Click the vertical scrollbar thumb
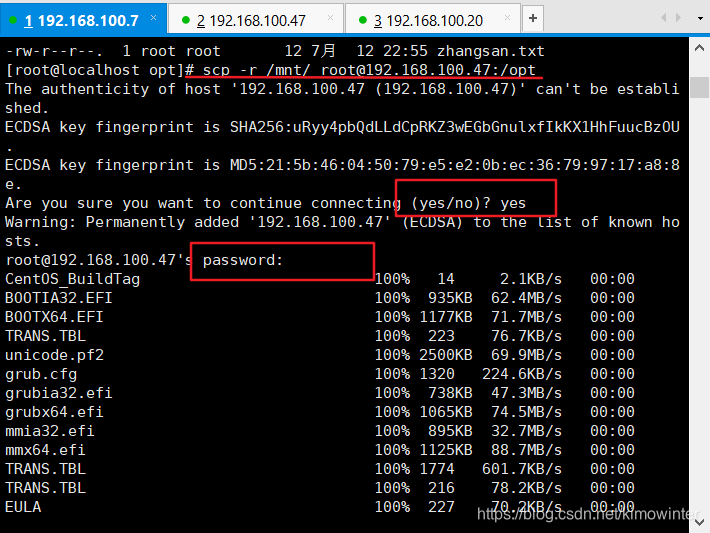The image size is (710, 533). pos(699,87)
